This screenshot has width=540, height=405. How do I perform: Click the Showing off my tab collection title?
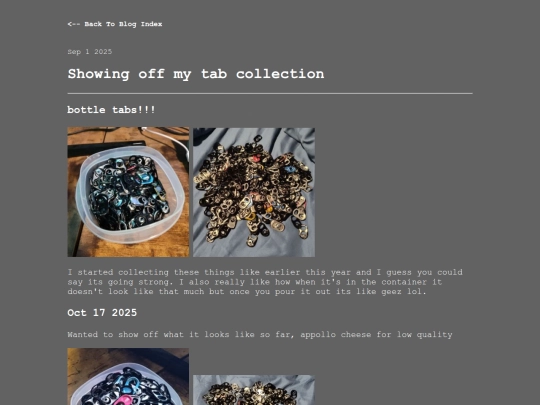[196, 74]
